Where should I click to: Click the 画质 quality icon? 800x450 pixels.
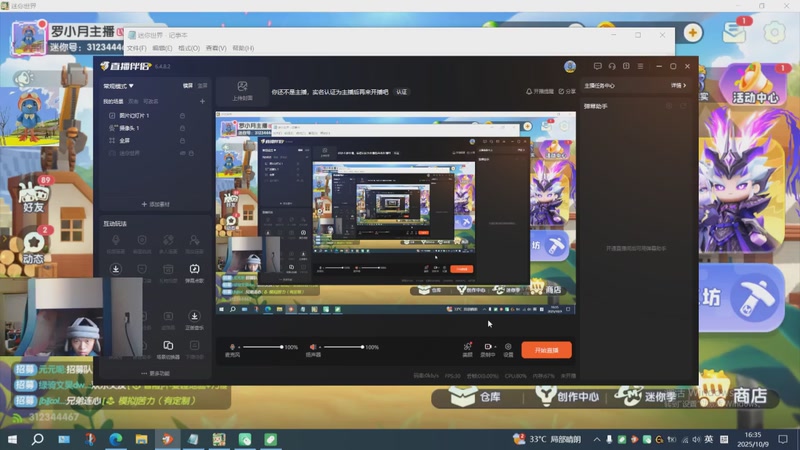(x=467, y=347)
